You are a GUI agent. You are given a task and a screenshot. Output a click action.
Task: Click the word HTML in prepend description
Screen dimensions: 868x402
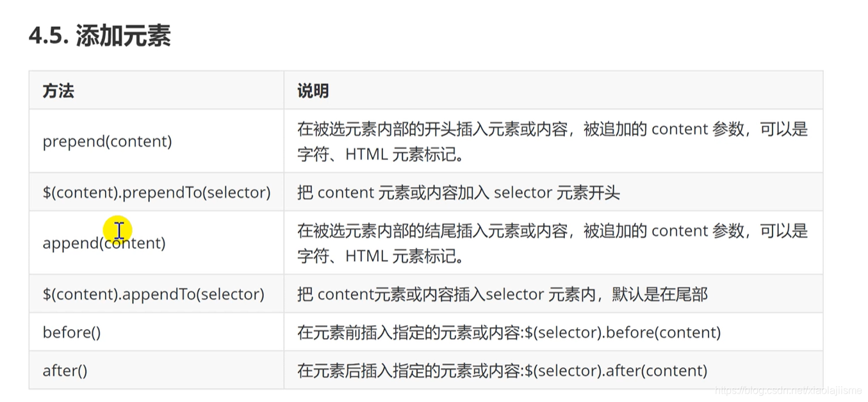click(x=366, y=154)
